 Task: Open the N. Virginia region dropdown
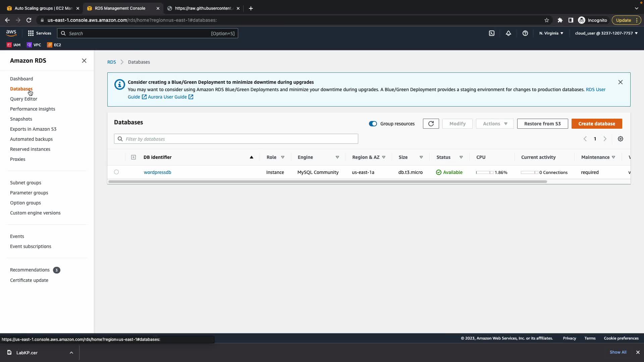click(551, 33)
